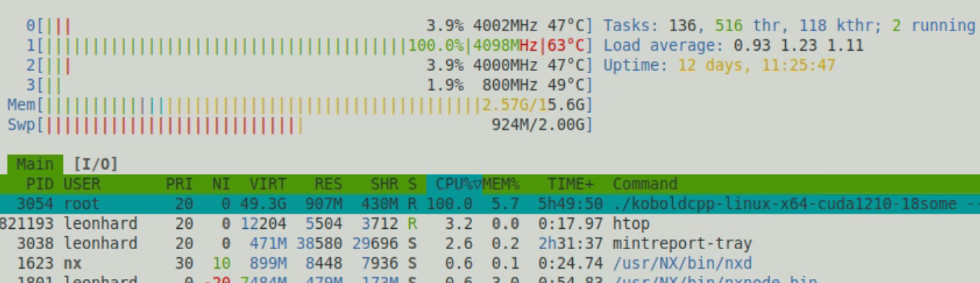Click the 907M RES value
The width and height of the screenshot is (980, 283).
[328, 204]
